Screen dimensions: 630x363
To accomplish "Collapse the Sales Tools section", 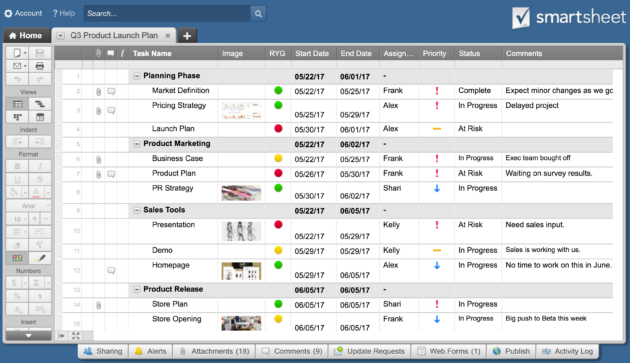I will click(x=137, y=210).
